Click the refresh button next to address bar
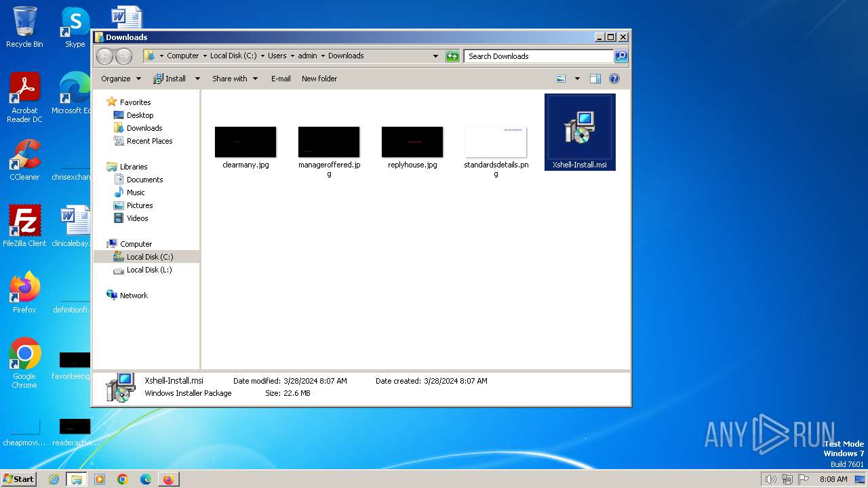This screenshot has height=488, width=868. (452, 56)
